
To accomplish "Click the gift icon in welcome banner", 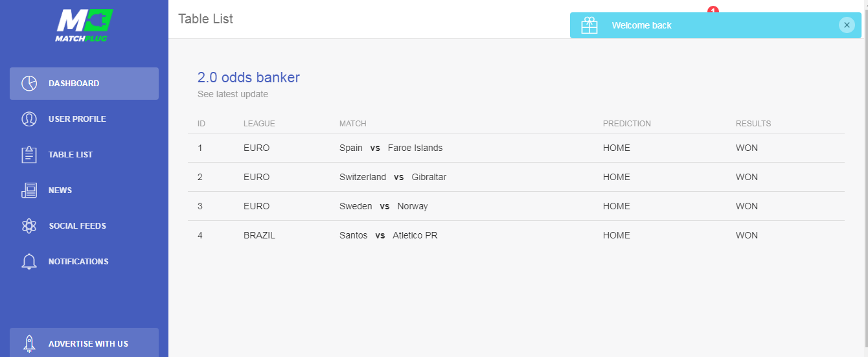I will tap(589, 25).
